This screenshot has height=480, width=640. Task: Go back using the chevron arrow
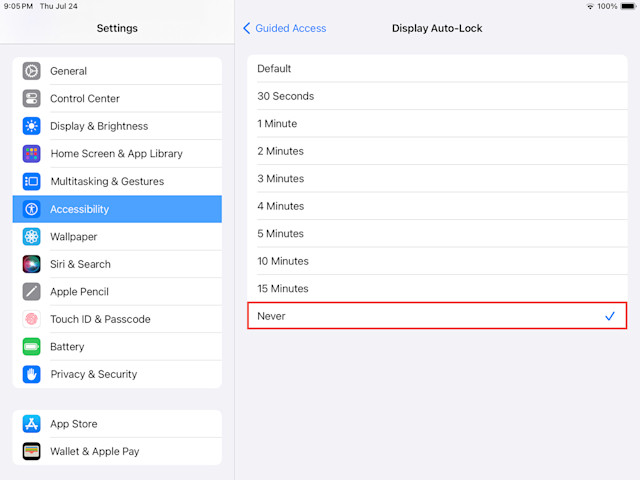pyautogui.click(x=247, y=28)
